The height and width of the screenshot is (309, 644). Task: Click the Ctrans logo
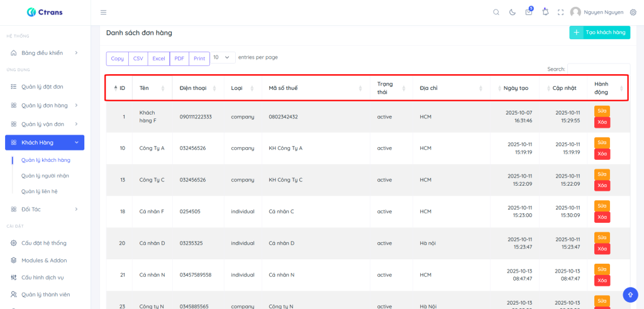point(45,12)
